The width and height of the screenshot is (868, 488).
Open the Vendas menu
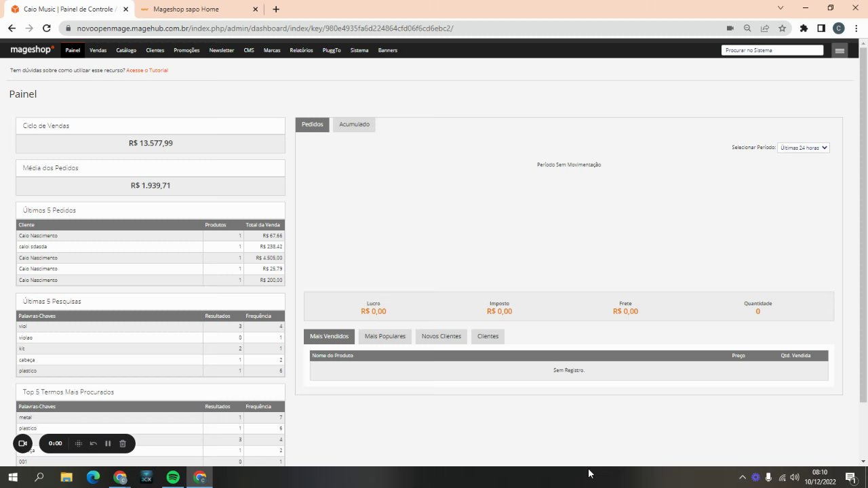click(x=98, y=50)
